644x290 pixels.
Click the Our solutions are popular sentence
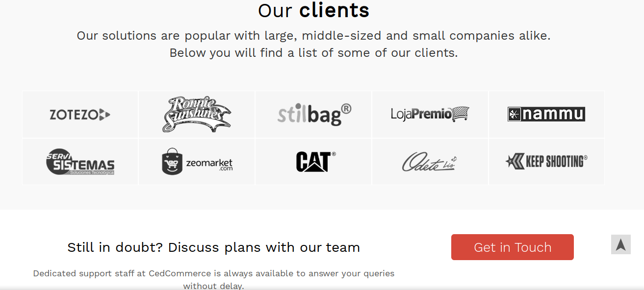point(314,36)
